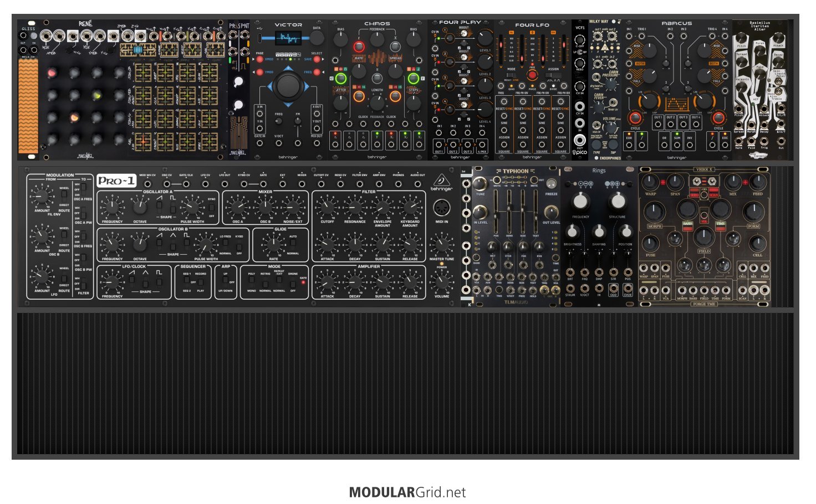Select the MIX OUT jack on Victor

click(x=317, y=143)
